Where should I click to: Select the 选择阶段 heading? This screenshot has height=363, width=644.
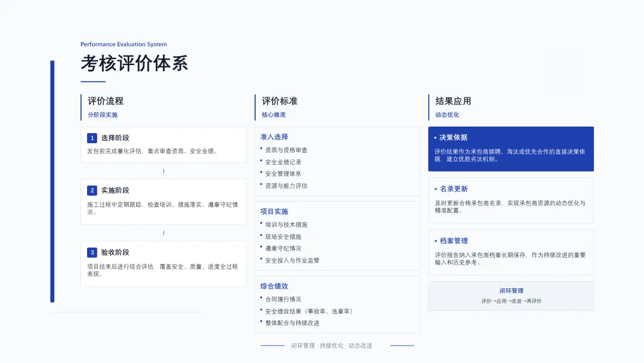pos(115,138)
